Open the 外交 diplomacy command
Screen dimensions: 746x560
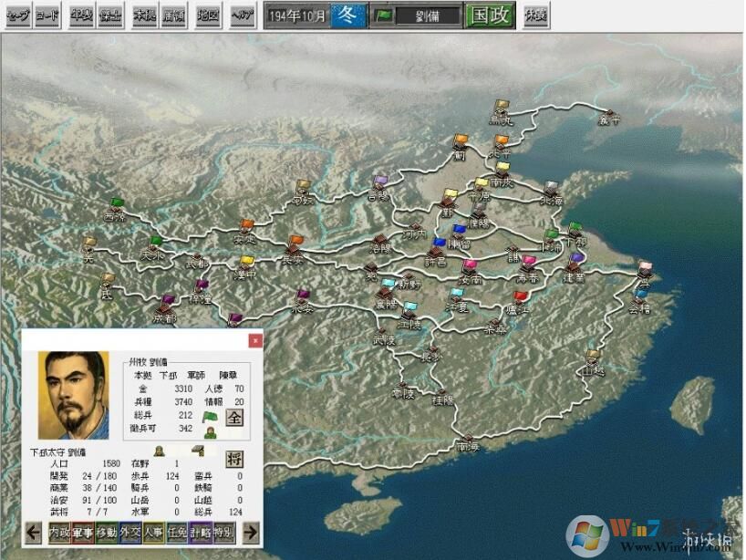click(x=130, y=532)
